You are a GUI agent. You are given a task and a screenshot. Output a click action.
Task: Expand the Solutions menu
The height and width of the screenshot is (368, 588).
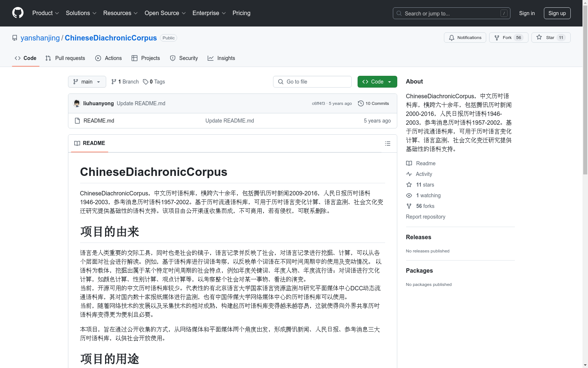(81, 13)
